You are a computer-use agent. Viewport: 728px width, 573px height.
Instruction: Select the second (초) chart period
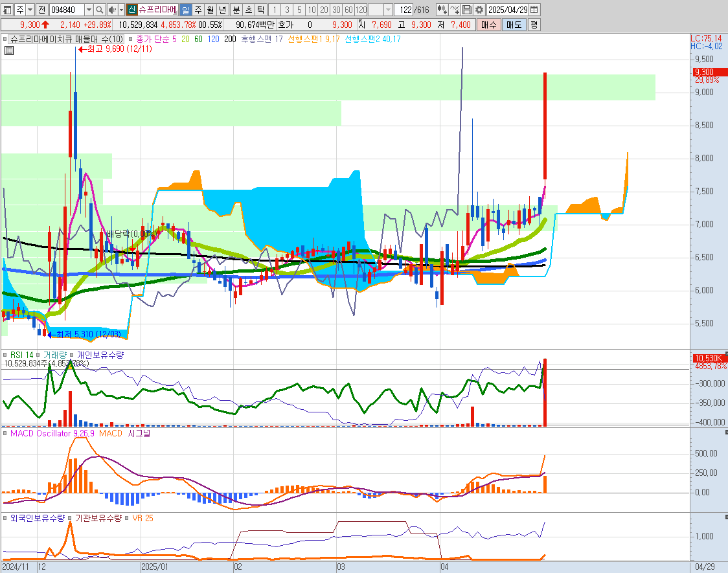coord(249,10)
